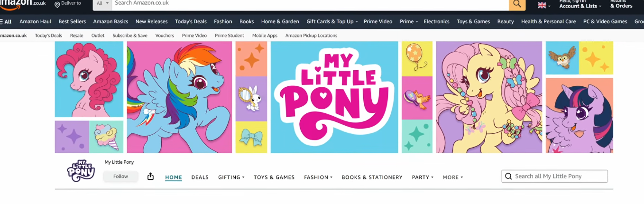This screenshot has width=644, height=204.
Task: Open the Fashion link in top nav bar
Action: 223,21
